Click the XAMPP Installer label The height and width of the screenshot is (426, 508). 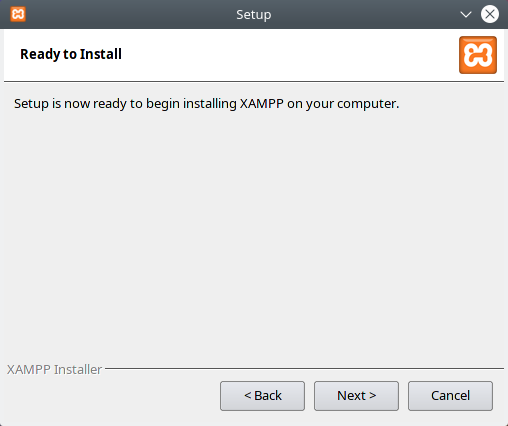click(x=54, y=369)
